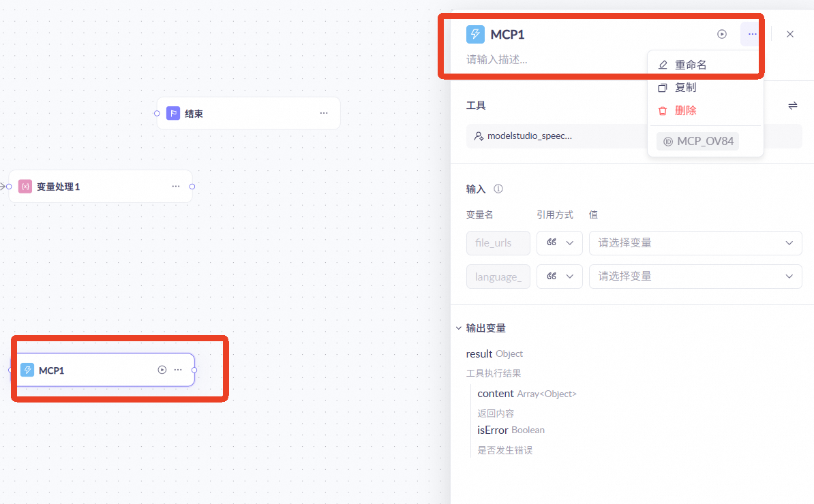Select Rename (重命名) from the menu
Viewport: 814px width, 504px height.
coord(705,65)
